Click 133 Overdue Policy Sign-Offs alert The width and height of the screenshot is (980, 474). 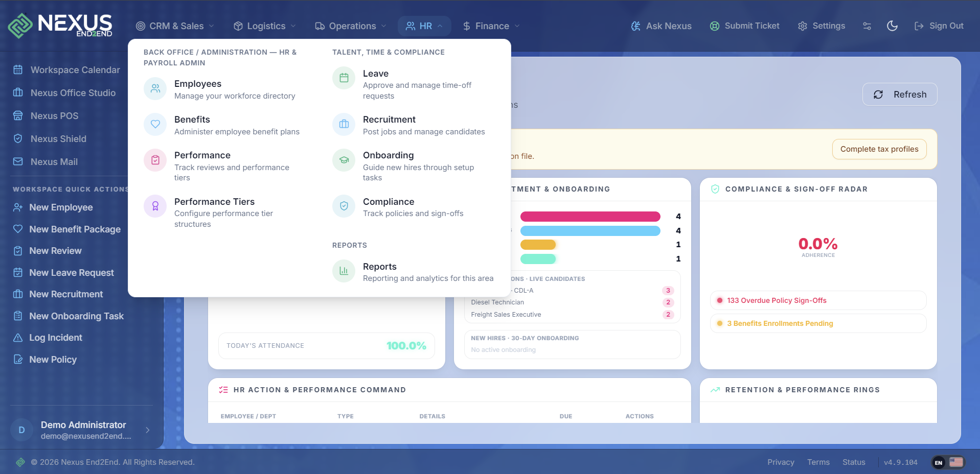pyautogui.click(x=818, y=300)
